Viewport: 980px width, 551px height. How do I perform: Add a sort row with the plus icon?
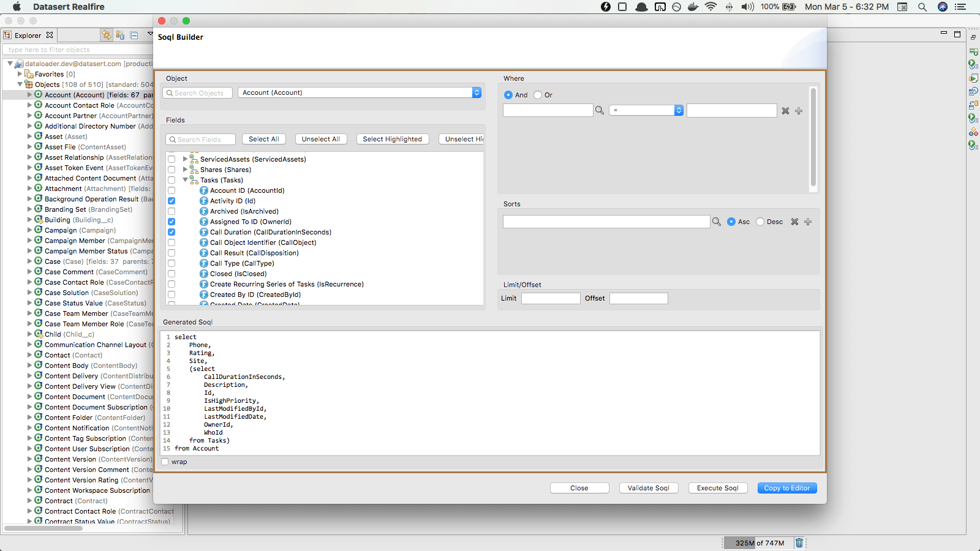808,222
